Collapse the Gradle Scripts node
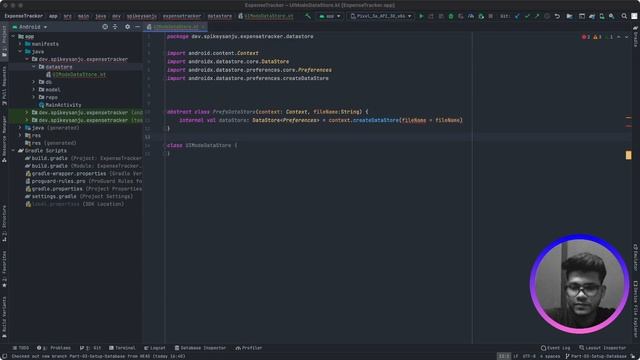Image resolution: width=640 pixels, height=360 pixels. point(13,151)
